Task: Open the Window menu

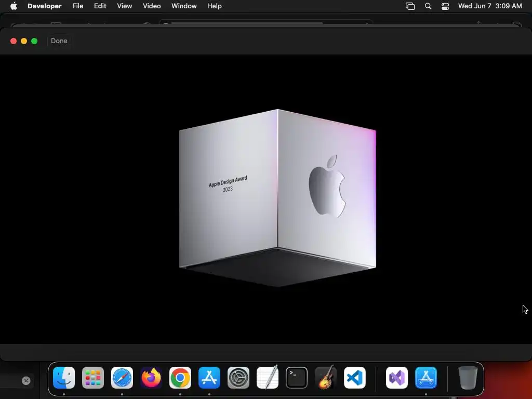Action: pyautogui.click(x=184, y=6)
